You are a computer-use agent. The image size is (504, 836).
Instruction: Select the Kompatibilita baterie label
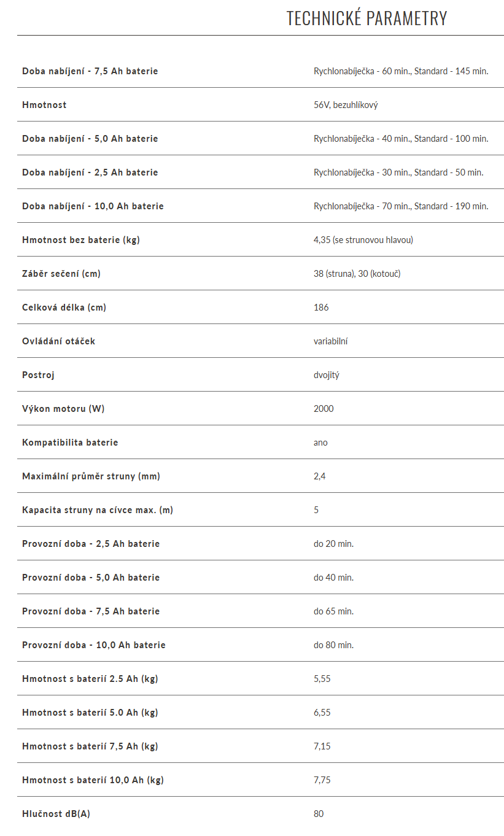click(70, 443)
